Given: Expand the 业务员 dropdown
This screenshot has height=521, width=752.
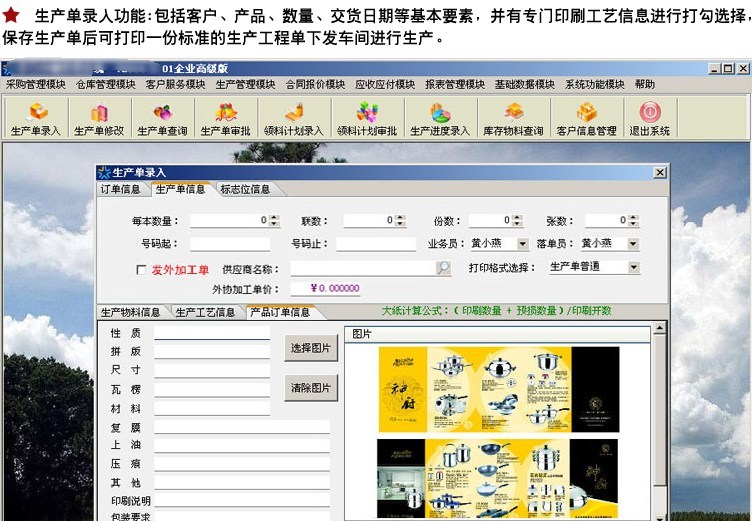Looking at the screenshot, I should 523,244.
